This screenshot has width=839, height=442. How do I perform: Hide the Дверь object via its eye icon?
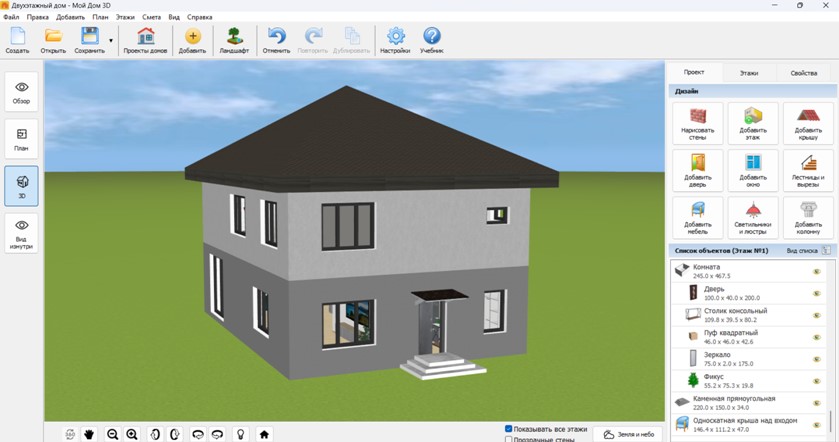(817, 293)
